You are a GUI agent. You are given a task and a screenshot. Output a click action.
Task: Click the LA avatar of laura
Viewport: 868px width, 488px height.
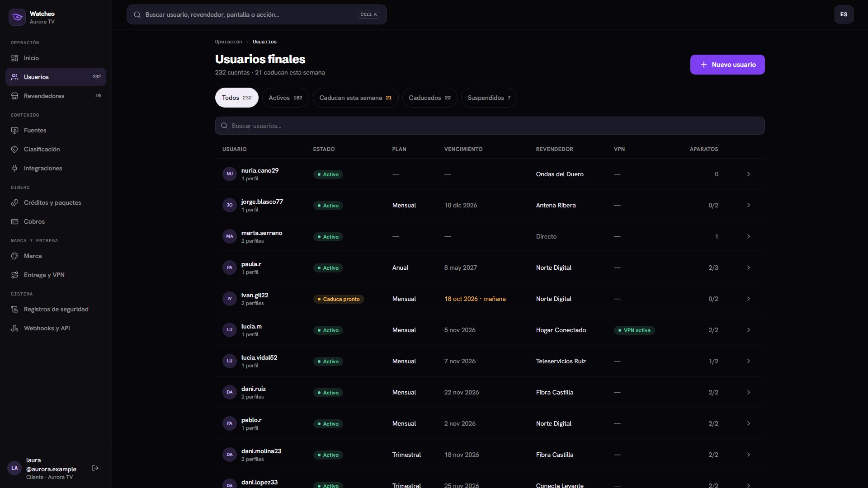(x=14, y=469)
